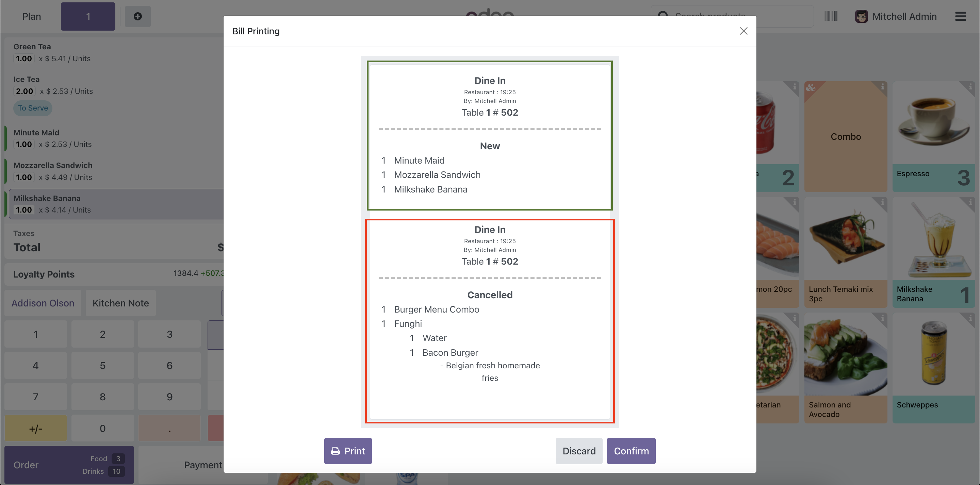Close the Bill Printing dialog with X
Screen dimensions: 980x485
(x=744, y=31)
